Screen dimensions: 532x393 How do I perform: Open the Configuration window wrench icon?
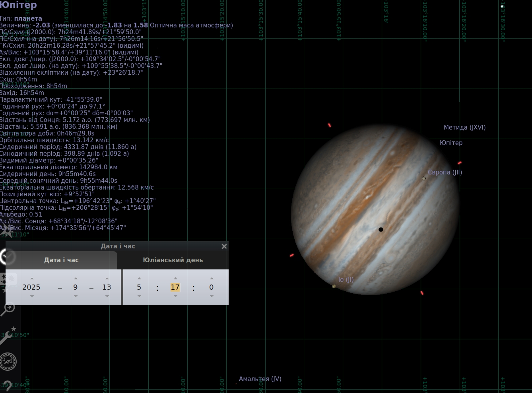coord(8,336)
